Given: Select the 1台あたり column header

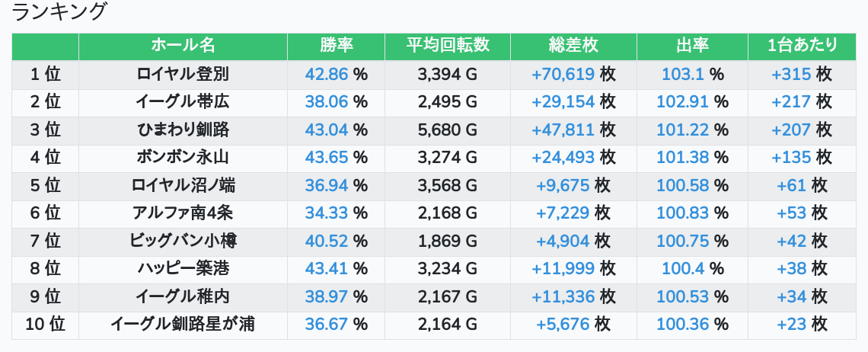Looking at the screenshot, I should point(803,46).
